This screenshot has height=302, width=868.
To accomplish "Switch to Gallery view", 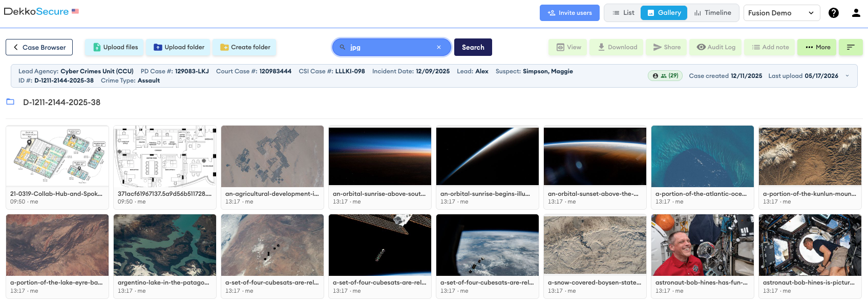I will tap(664, 13).
